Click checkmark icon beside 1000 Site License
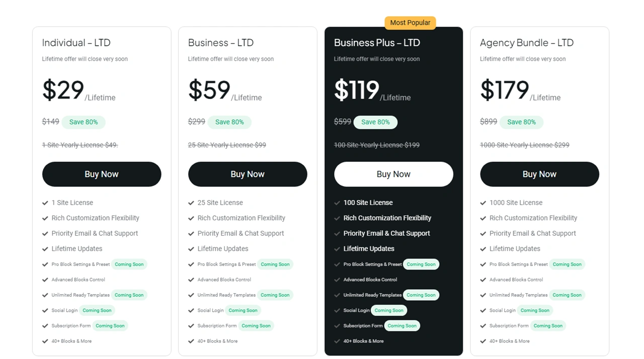The height and width of the screenshot is (359, 644). click(483, 203)
